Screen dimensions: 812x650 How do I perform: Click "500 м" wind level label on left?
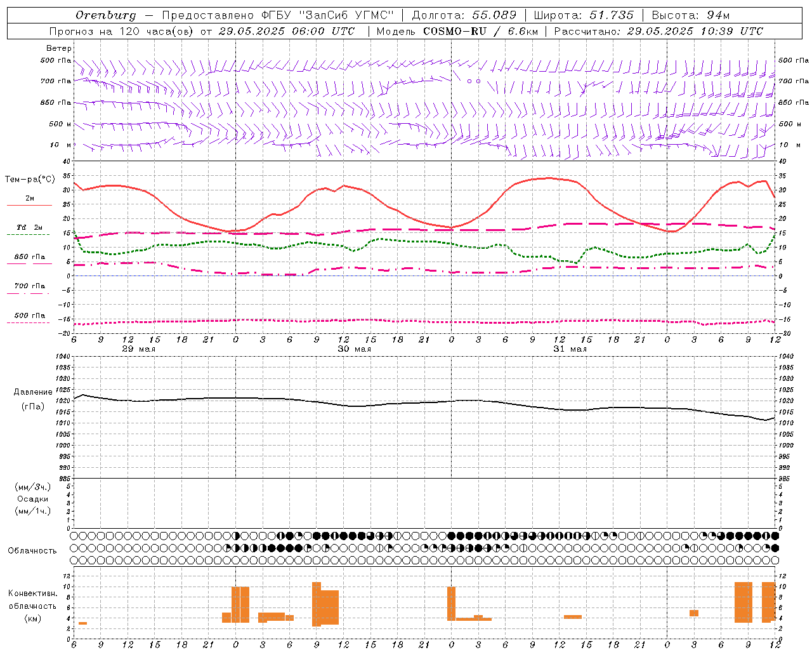pos(60,124)
